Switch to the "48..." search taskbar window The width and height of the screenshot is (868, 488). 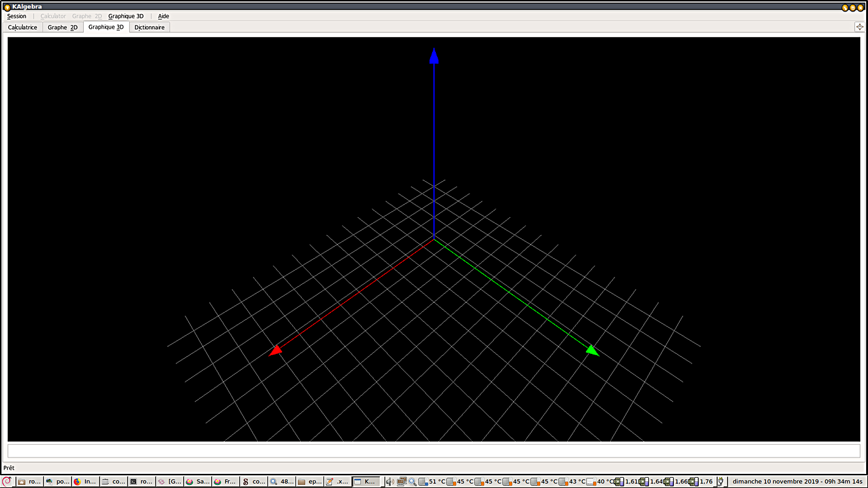pyautogui.click(x=282, y=481)
